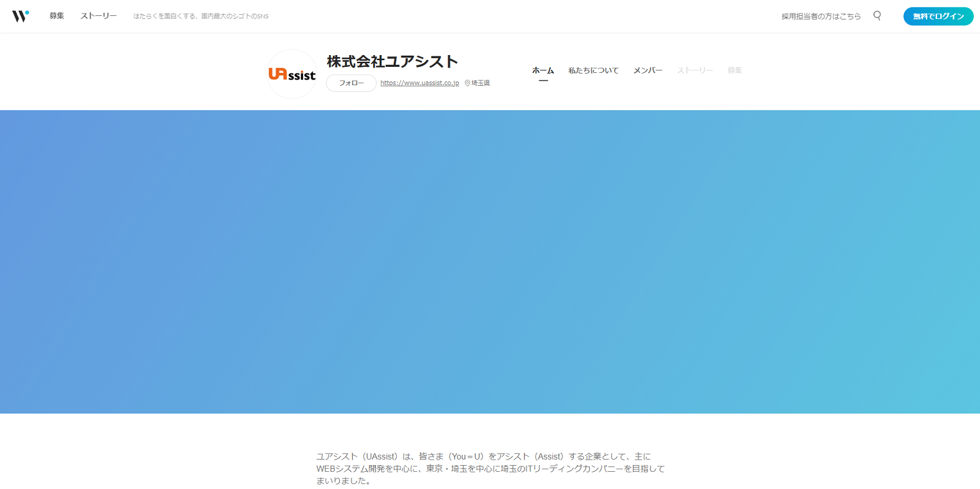Click the blue gradient cover image
The image size is (980, 489).
click(x=490, y=262)
